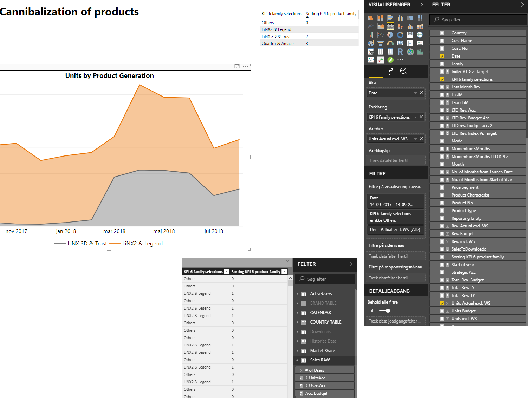
Task: Expand the Market Share table
Action: (297, 351)
